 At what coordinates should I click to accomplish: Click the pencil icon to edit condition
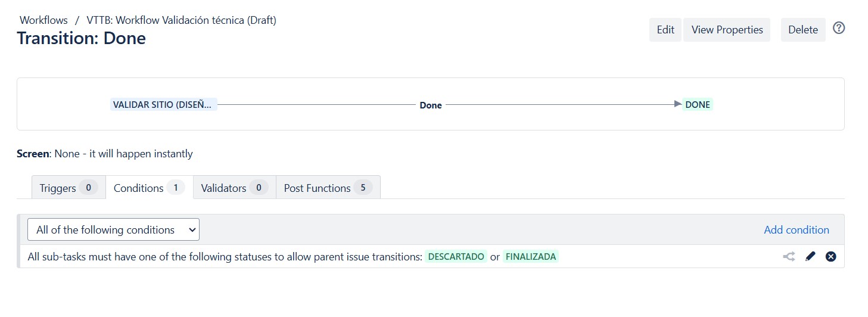coord(810,257)
